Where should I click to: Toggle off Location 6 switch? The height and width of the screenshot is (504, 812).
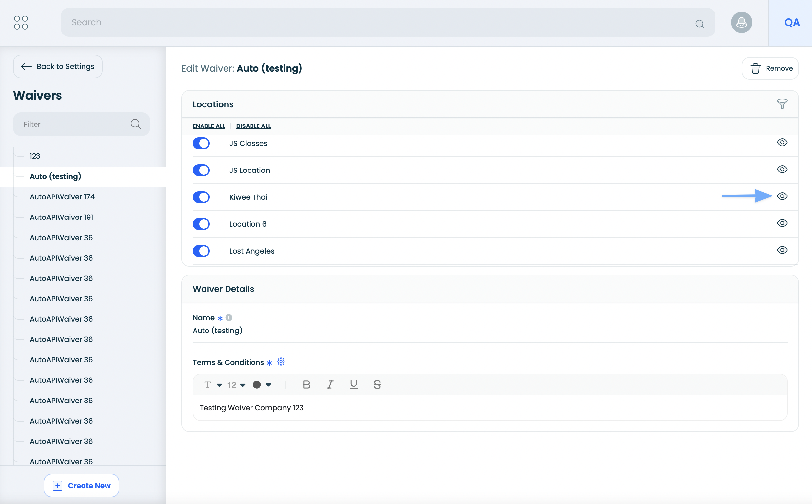pos(201,224)
